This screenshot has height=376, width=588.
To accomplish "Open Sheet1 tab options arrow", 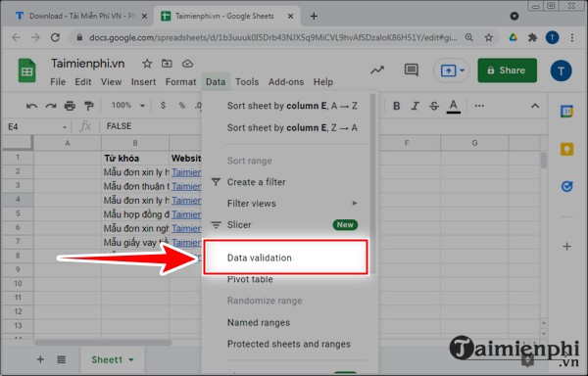I will [x=131, y=360].
